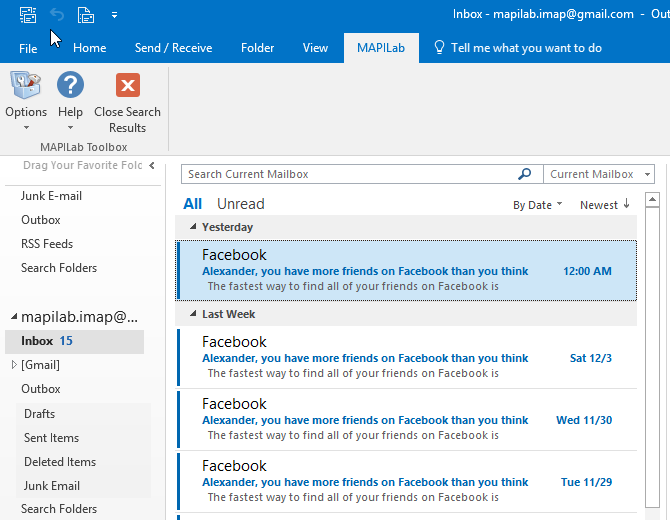
Task: Open the Facebook email dated Tue 11/29
Action: (406, 482)
